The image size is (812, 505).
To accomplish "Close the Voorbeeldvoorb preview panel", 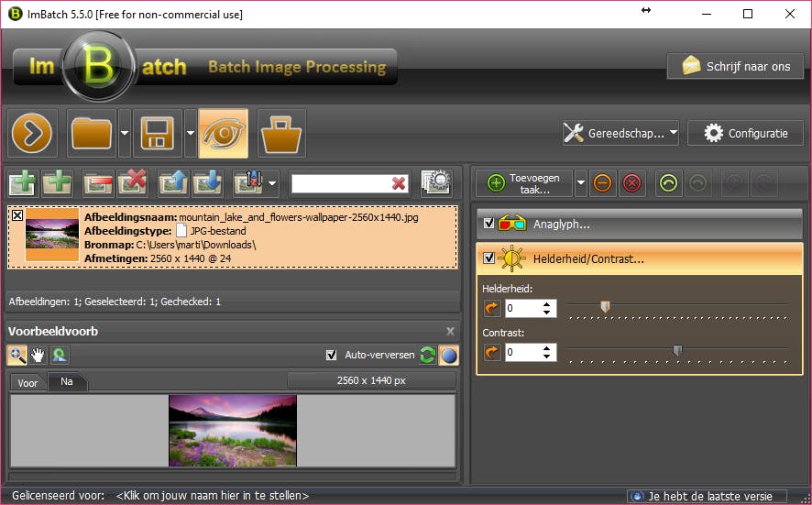I will pyautogui.click(x=450, y=331).
